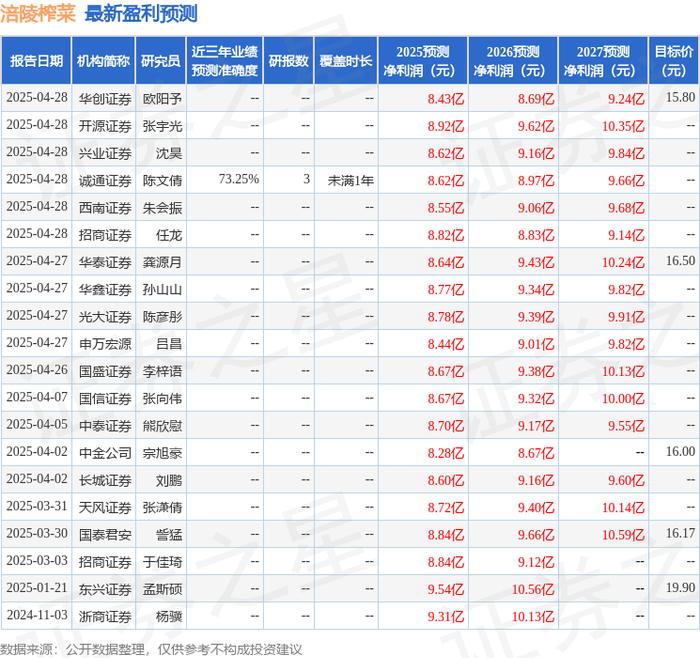Select the 华鑫证券 institution cell

[x=105, y=289]
